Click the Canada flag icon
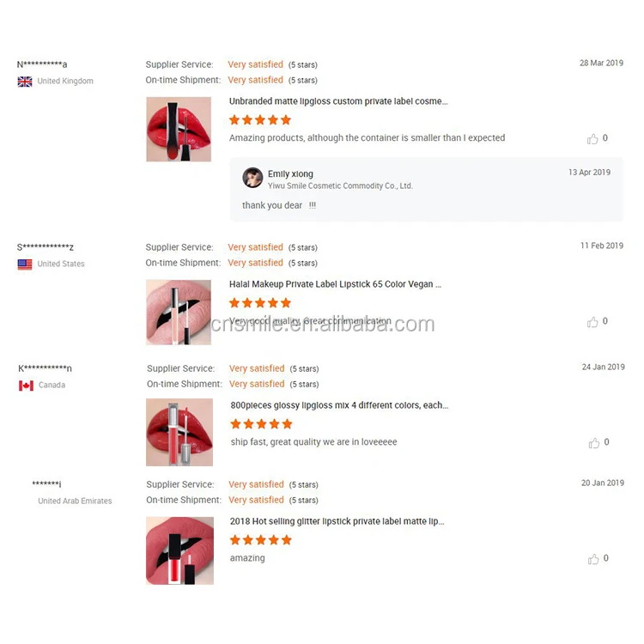Screen dimensions: 644x644 pyautogui.click(x=26, y=386)
